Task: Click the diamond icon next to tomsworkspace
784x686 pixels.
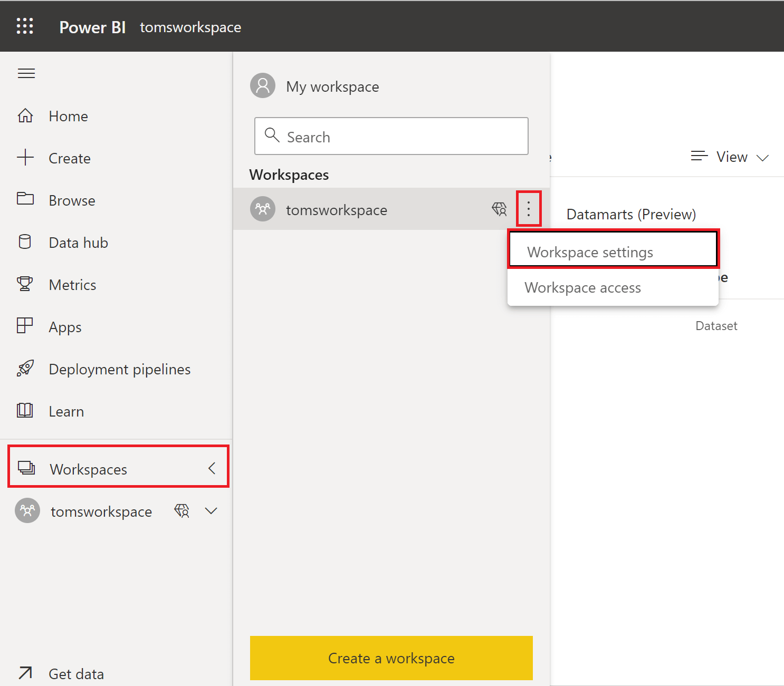Action: [181, 510]
